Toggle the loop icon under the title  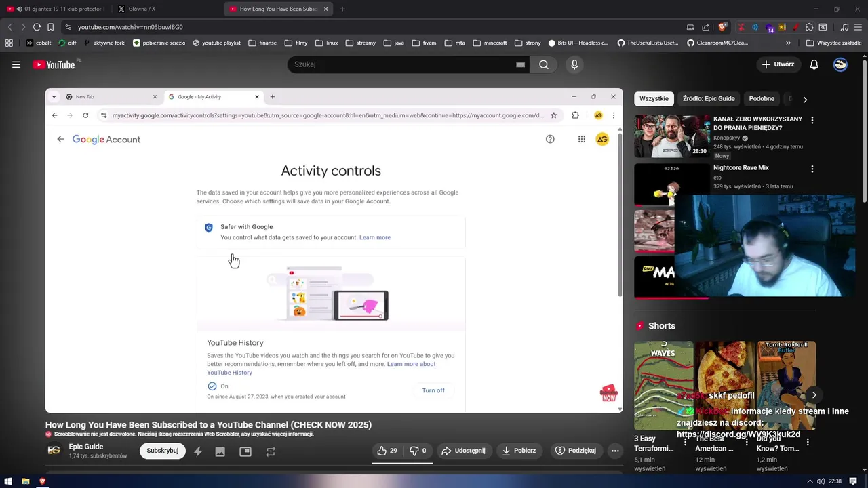pos(271,451)
